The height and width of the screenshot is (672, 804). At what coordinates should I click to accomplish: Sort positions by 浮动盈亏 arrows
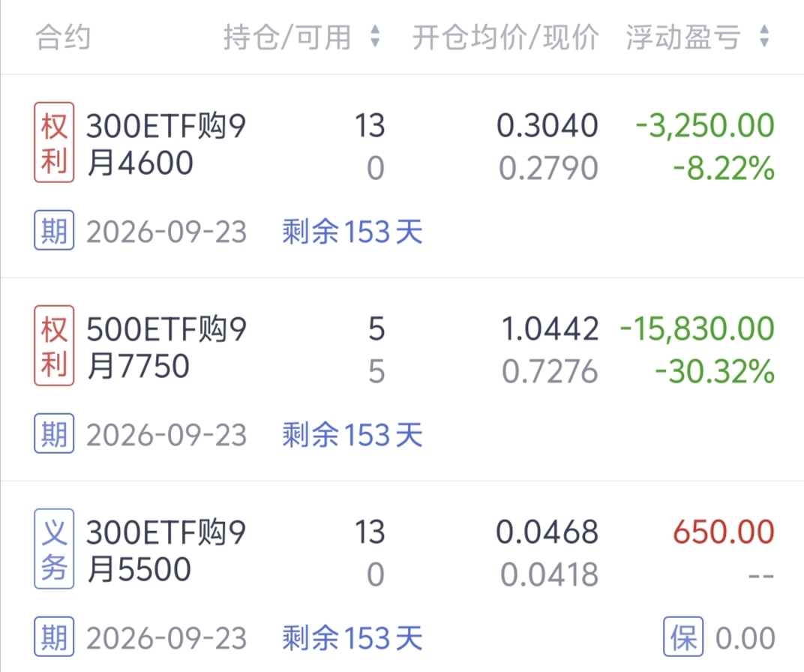click(x=764, y=37)
